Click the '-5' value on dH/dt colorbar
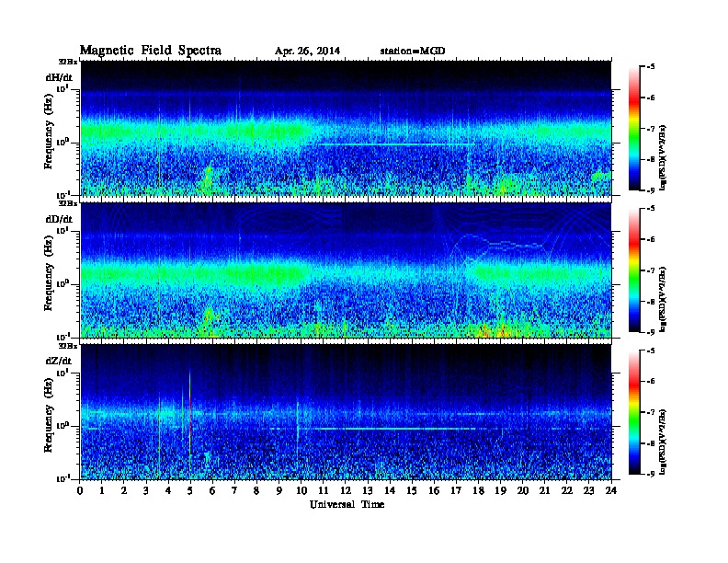 click(650, 66)
